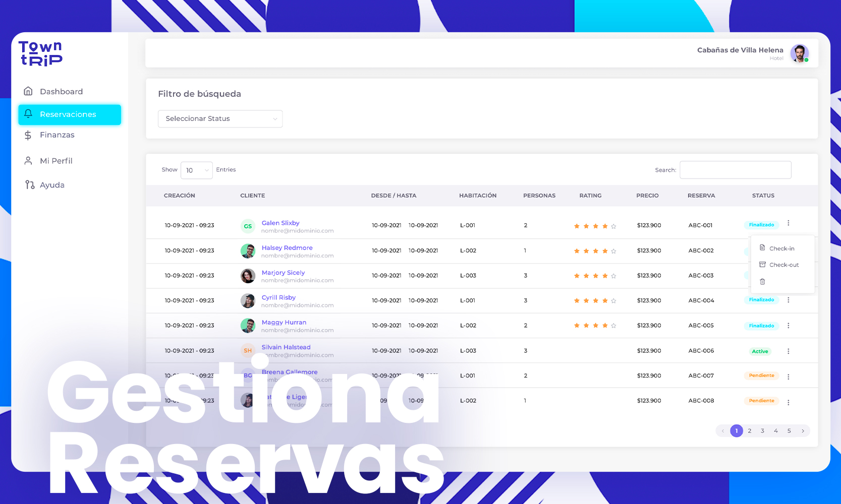Sort by PRECIO column header

[647, 196]
